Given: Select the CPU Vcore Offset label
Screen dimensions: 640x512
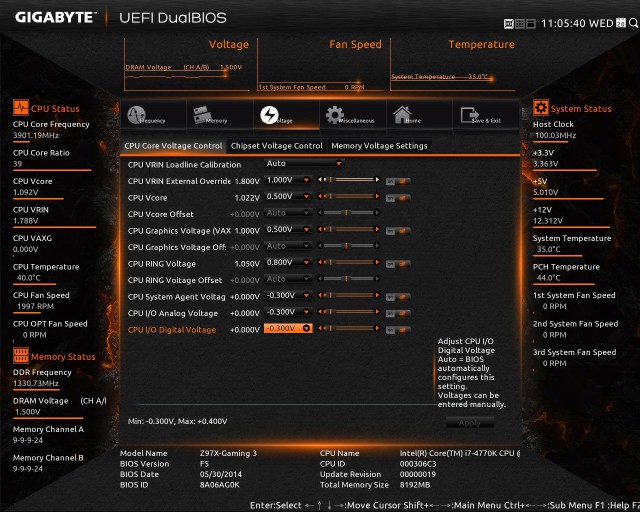Looking at the screenshot, I should tap(161, 214).
